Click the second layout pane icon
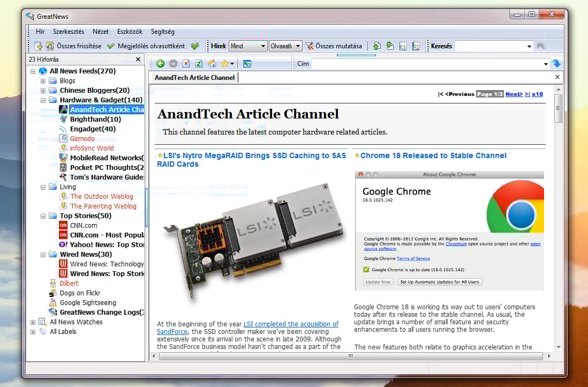The image size is (588, 387). click(x=416, y=46)
